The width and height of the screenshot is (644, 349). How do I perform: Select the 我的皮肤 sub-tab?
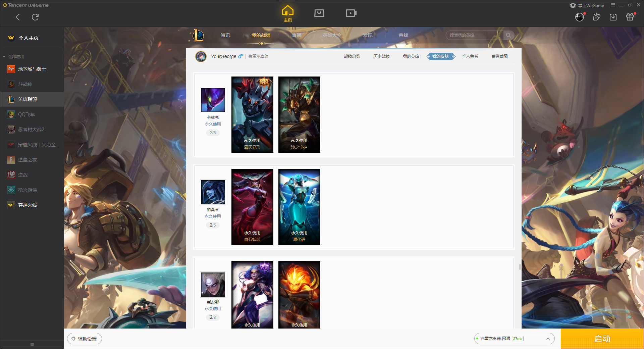point(441,56)
